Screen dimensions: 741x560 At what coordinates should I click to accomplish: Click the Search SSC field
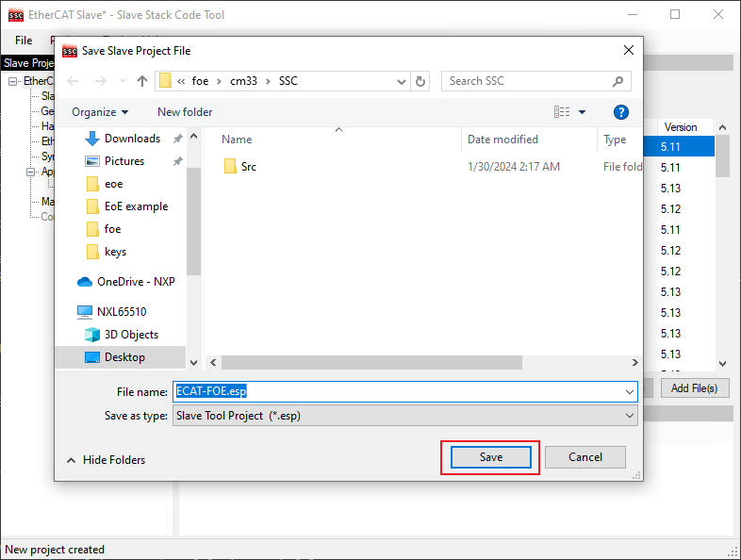[x=528, y=81]
